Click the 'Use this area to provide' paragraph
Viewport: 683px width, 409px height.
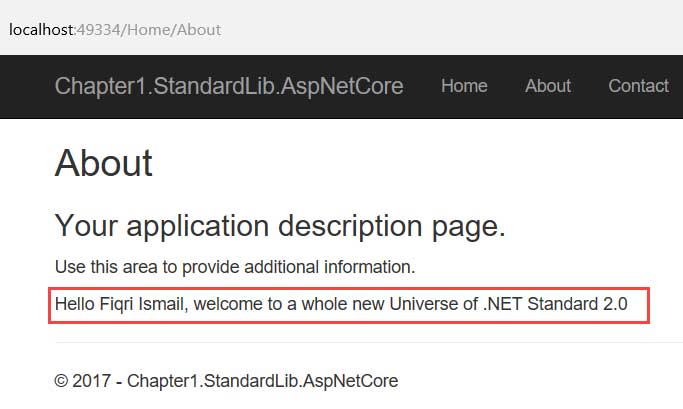pyautogui.click(x=234, y=267)
